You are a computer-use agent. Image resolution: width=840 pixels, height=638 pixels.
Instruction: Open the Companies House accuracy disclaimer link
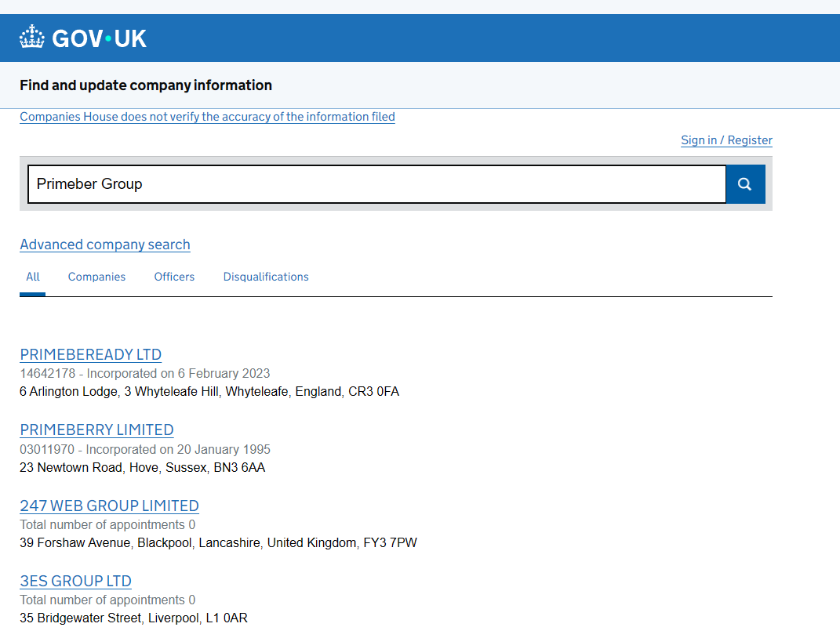[207, 117]
